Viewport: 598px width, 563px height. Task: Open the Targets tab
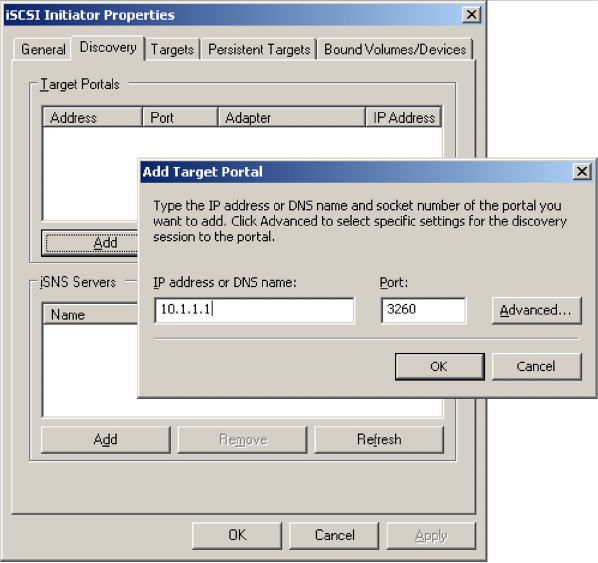point(172,49)
